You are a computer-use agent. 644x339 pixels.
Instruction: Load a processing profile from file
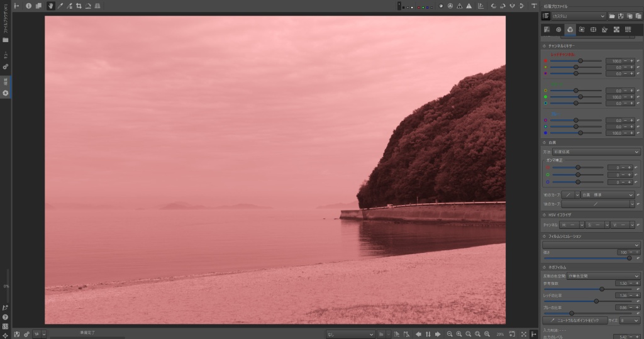612,16
